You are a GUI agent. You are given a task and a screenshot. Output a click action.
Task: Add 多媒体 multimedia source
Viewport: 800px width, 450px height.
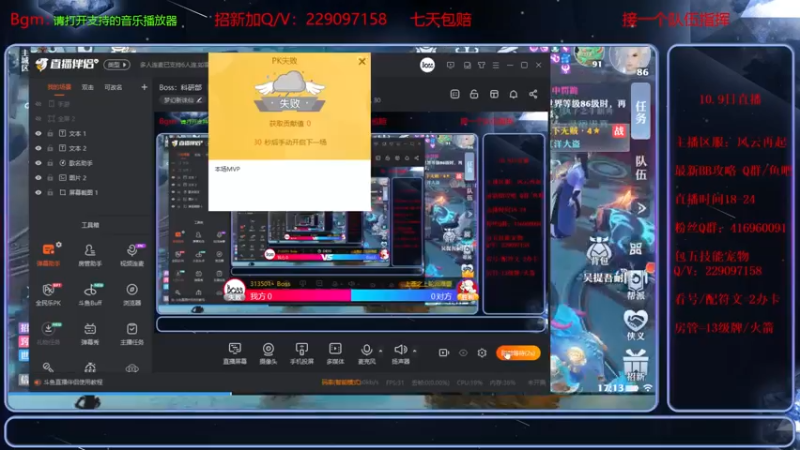(335, 353)
